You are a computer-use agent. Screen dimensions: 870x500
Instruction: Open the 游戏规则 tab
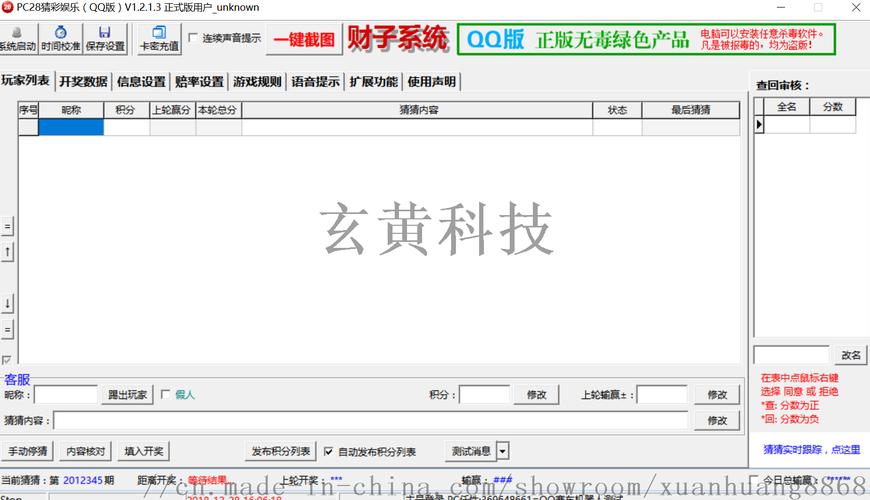pos(257,82)
